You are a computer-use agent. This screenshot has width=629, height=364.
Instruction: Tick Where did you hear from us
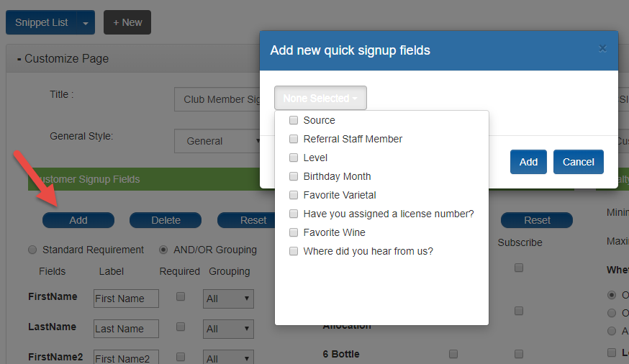pyautogui.click(x=294, y=251)
